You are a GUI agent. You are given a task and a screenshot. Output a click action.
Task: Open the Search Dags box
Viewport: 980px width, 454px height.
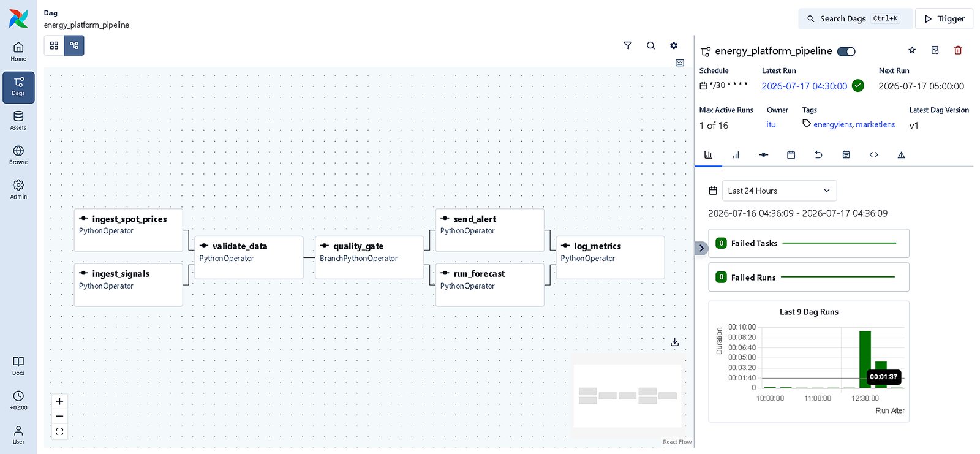coord(855,18)
